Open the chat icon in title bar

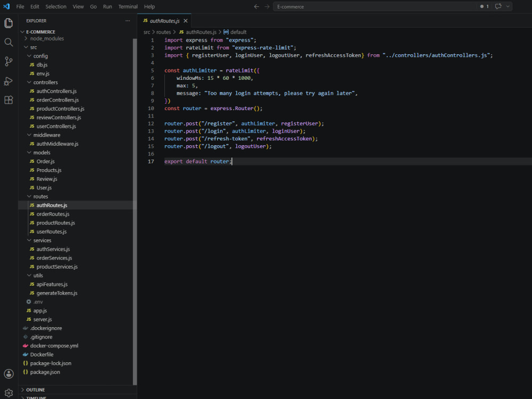pyautogui.click(x=498, y=6)
